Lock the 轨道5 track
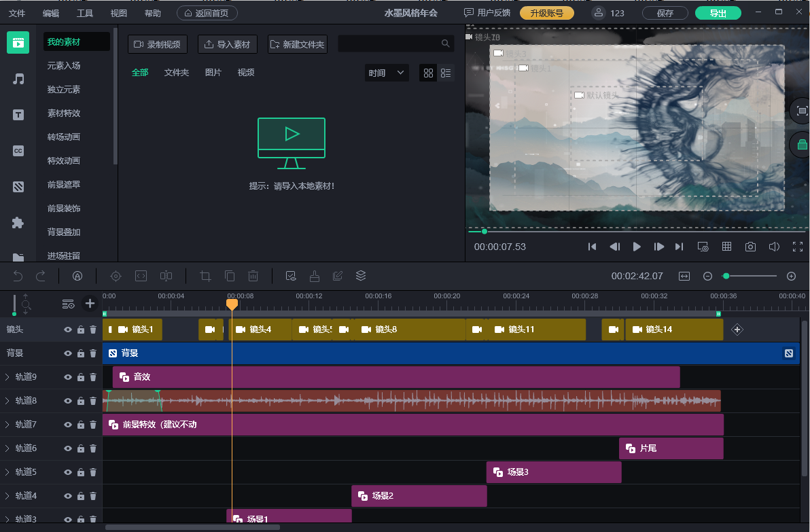The width and height of the screenshot is (810, 532). [x=81, y=472]
